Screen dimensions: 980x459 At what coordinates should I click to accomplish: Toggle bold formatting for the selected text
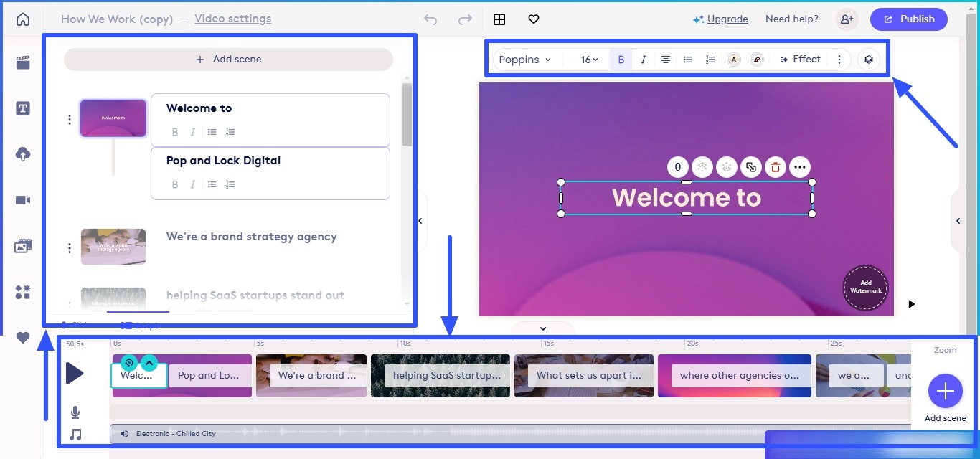tap(621, 59)
